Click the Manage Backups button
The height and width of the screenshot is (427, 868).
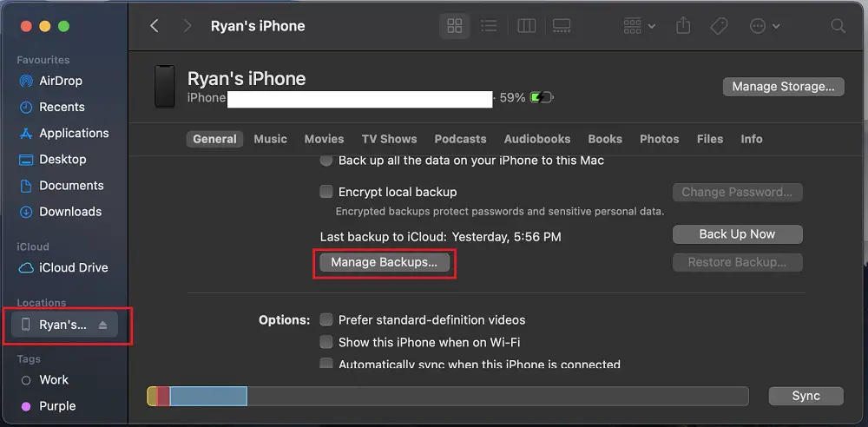pyautogui.click(x=385, y=262)
